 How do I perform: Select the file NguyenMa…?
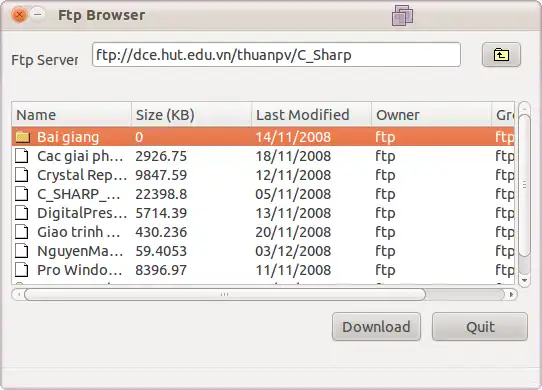click(x=263, y=251)
